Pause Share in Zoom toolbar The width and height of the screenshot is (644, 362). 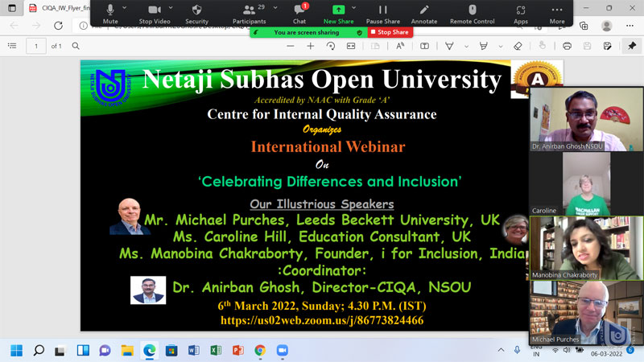[x=383, y=14]
